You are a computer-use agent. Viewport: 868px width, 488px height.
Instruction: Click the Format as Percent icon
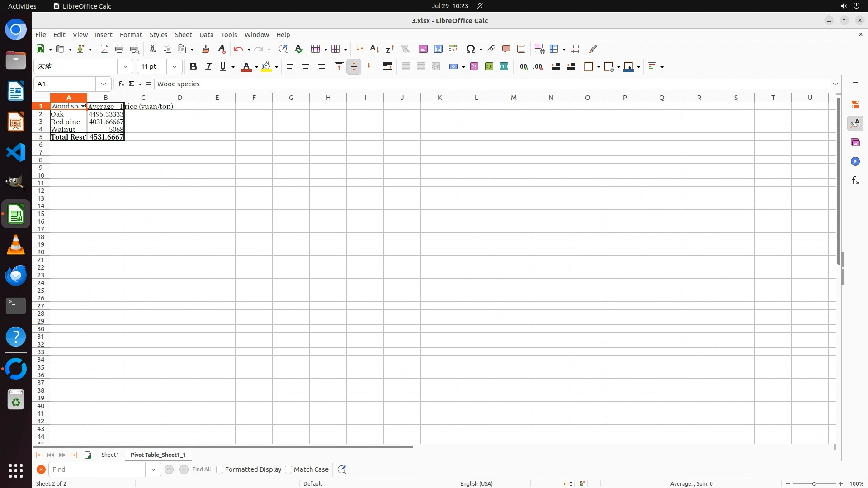pyautogui.click(x=474, y=67)
